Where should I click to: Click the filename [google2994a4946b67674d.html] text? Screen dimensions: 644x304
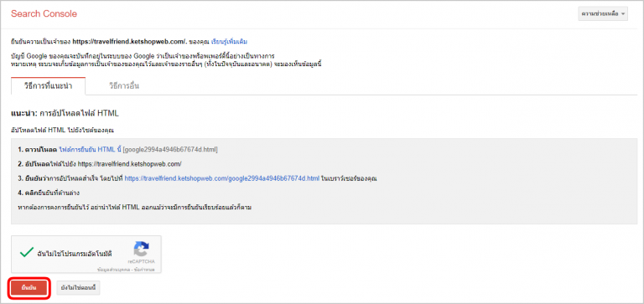tap(170, 149)
